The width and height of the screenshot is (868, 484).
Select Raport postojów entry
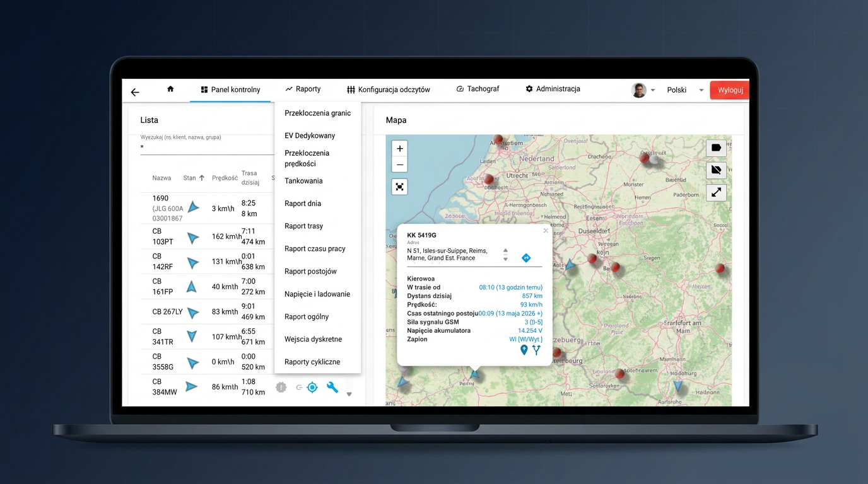(x=310, y=272)
